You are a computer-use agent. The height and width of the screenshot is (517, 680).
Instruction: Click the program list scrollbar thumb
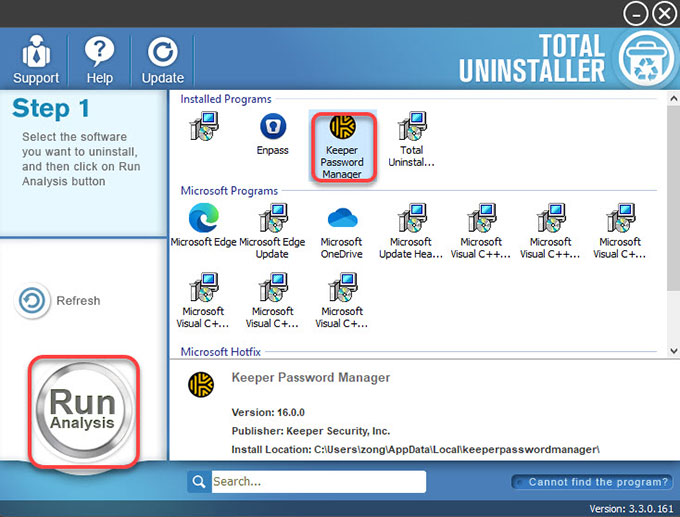673,197
